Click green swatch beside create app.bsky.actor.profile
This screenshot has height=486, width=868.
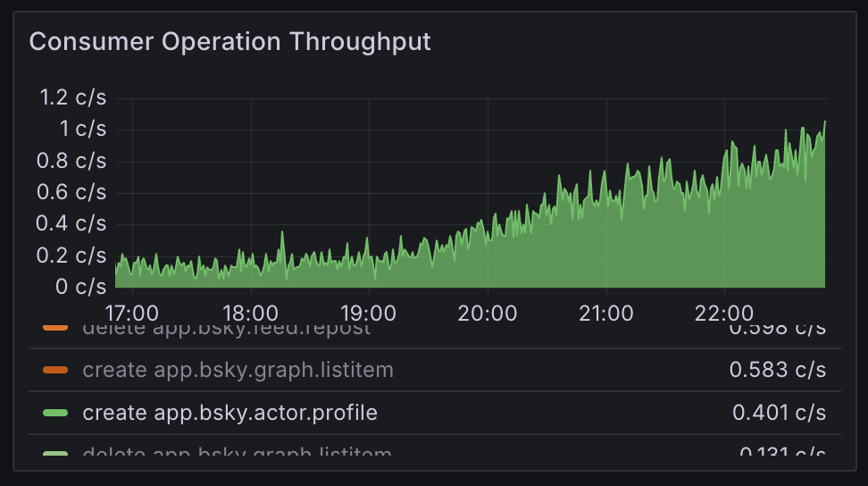[x=55, y=413]
